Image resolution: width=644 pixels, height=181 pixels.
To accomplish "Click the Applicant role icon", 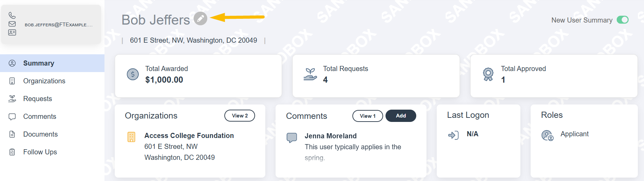I will pos(547,135).
